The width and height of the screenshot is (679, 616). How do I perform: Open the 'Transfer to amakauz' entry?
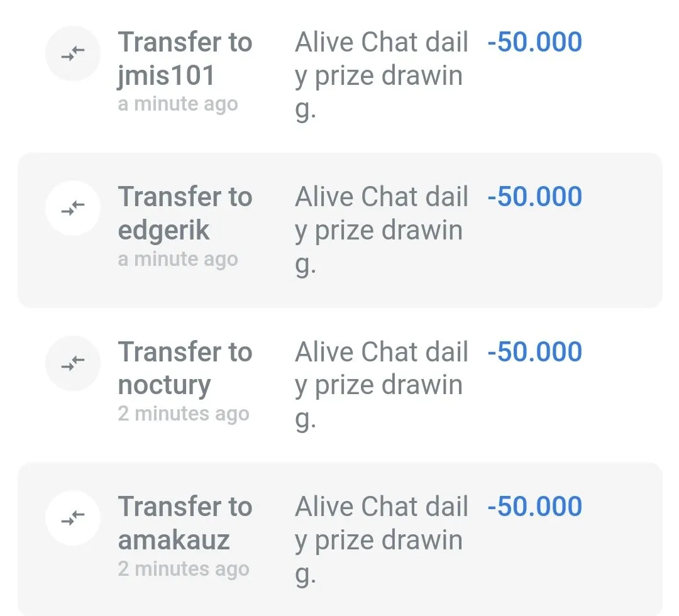(x=185, y=523)
